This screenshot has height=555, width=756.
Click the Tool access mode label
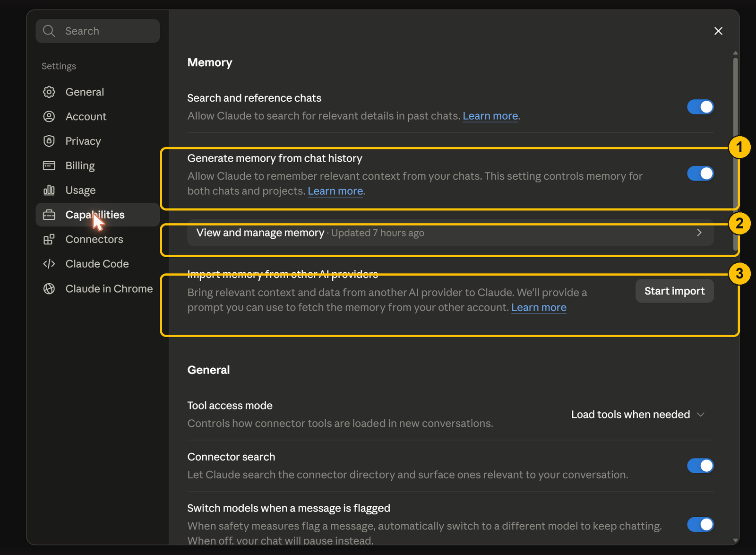(x=230, y=406)
